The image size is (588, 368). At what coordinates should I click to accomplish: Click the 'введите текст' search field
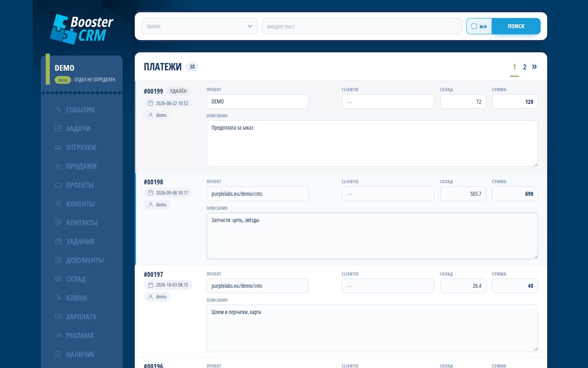[362, 26]
